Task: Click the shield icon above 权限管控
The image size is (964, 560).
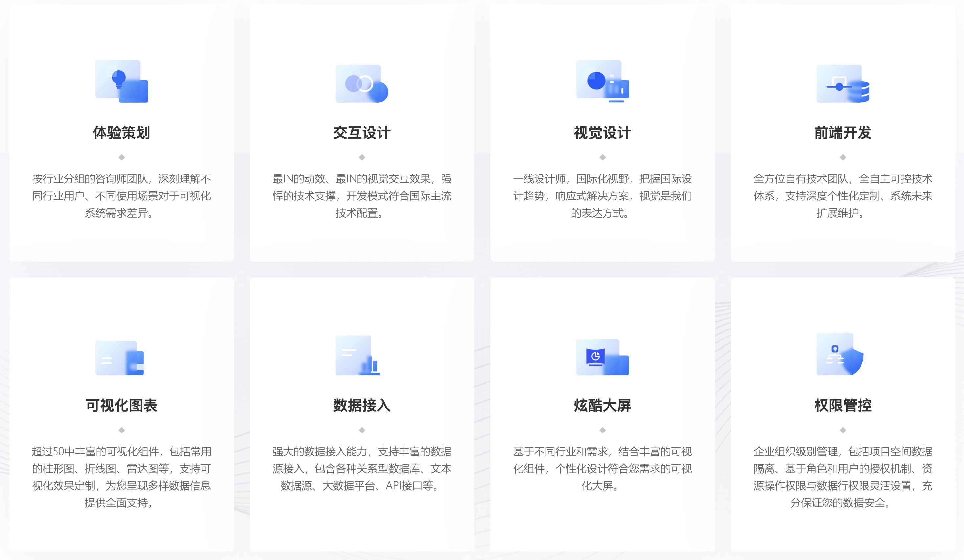Action: tap(840, 354)
